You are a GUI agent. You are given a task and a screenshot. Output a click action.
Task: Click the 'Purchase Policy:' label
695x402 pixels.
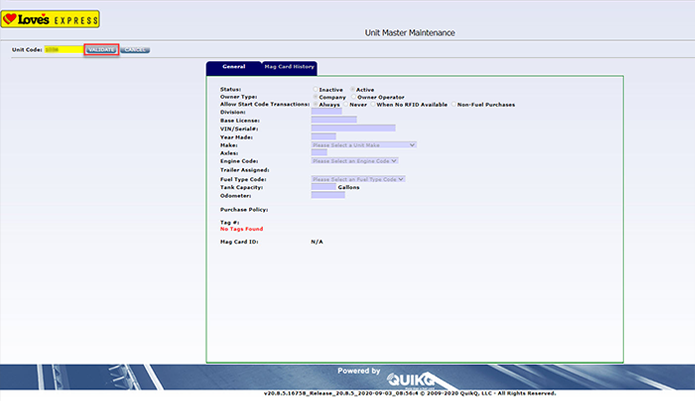coord(244,210)
